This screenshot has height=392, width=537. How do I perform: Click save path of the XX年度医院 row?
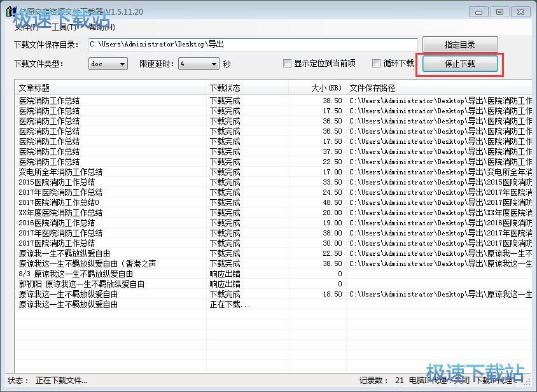point(440,213)
